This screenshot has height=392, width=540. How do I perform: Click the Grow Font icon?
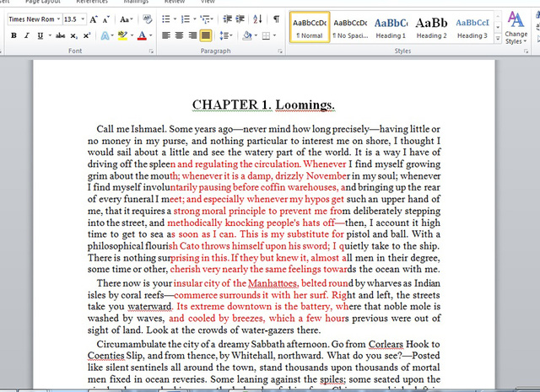(x=94, y=19)
